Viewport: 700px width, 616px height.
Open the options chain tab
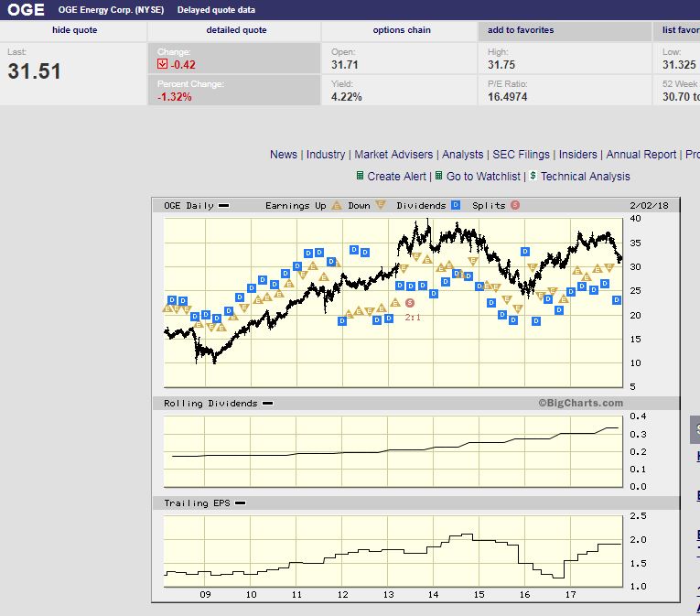(x=402, y=30)
